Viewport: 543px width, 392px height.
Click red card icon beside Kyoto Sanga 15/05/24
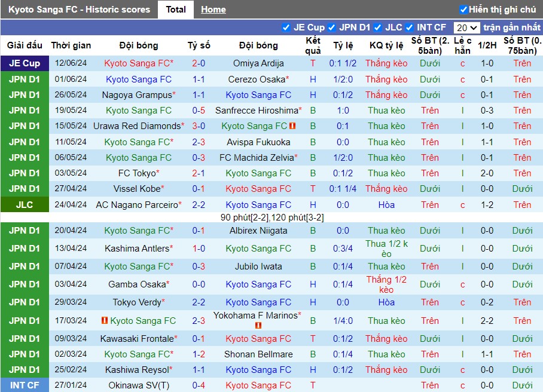point(292,126)
